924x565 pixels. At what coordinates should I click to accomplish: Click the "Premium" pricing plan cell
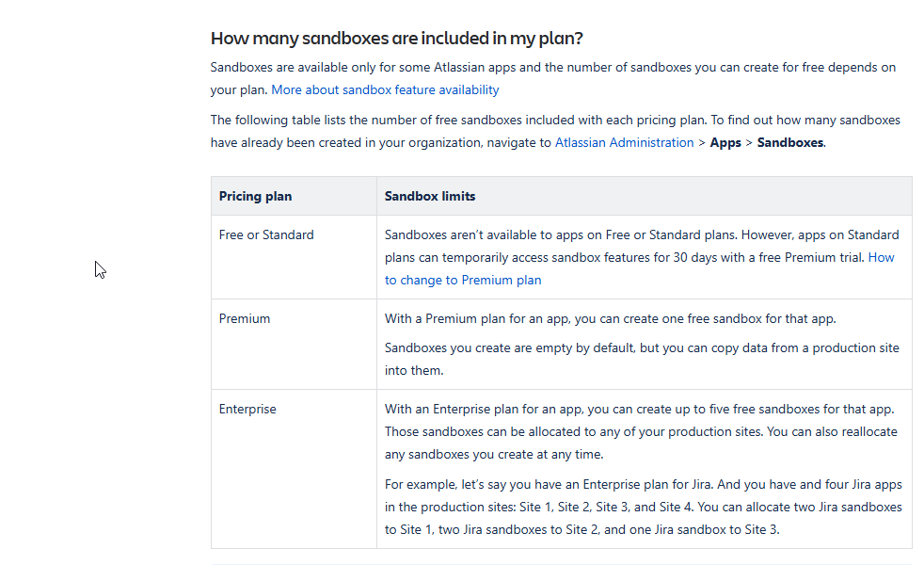245,319
